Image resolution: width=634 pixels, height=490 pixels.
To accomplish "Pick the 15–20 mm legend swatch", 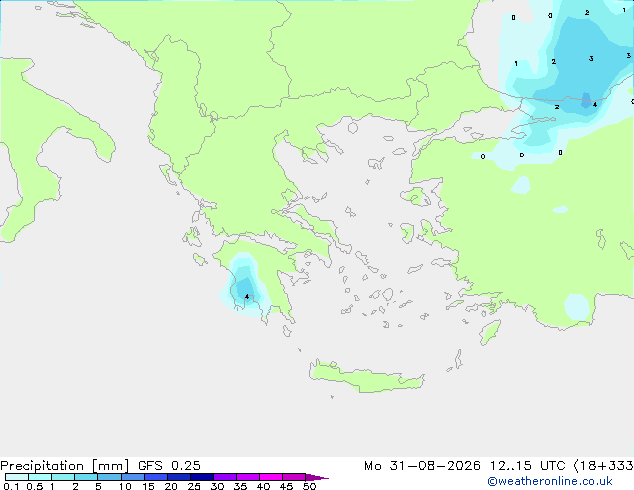I will point(156,477).
